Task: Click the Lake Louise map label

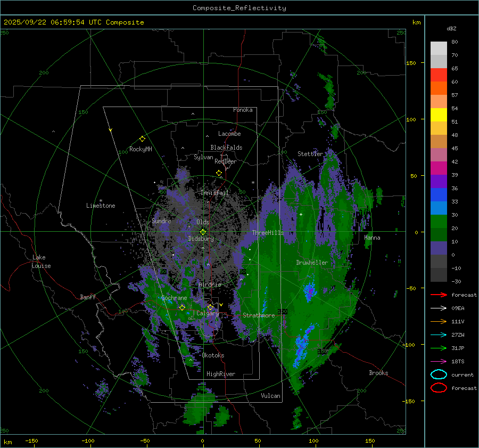Action: click(x=41, y=262)
